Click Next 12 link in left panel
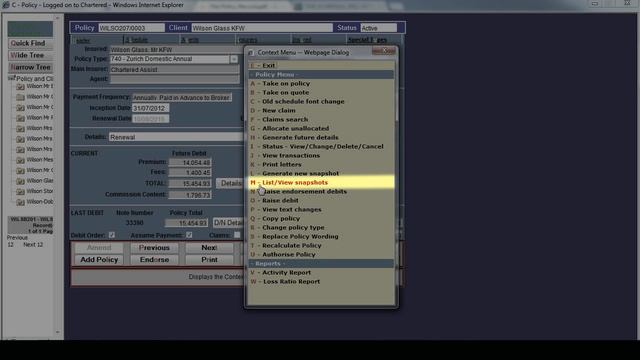Image resolution: width=640 pixels, height=360 pixels. [x=33, y=244]
